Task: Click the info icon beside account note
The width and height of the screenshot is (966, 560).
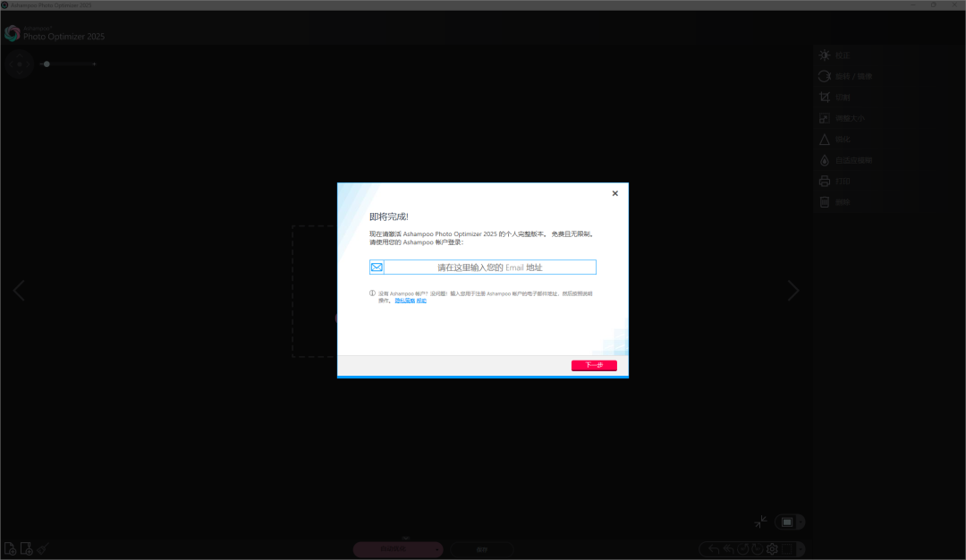Action: (x=372, y=293)
